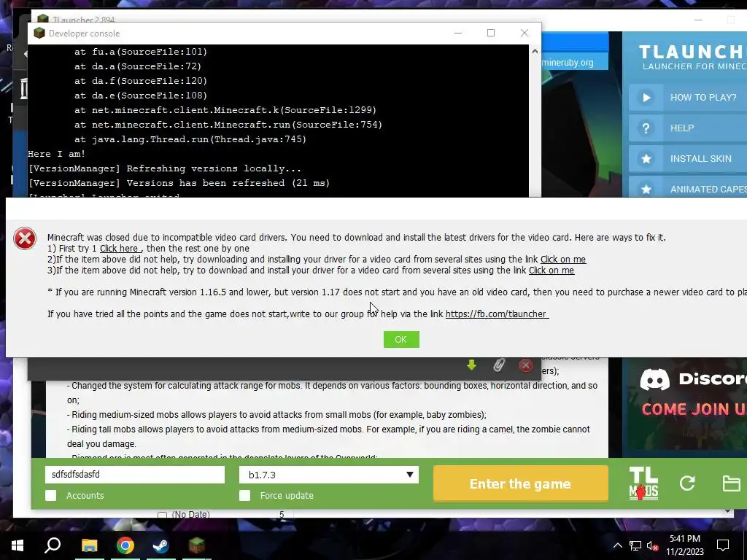Viewport: 747px width, 560px height.
Task: Open Google Chrome from taskbar
Action: coord(125,545)
